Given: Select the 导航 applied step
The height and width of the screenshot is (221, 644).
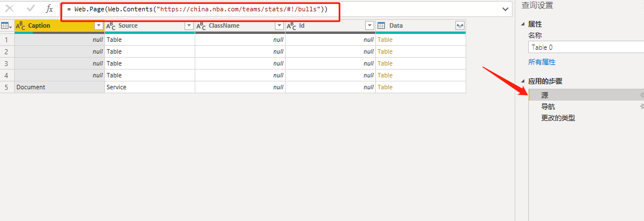Looking at the screenshot, I should tap(586, 107).
